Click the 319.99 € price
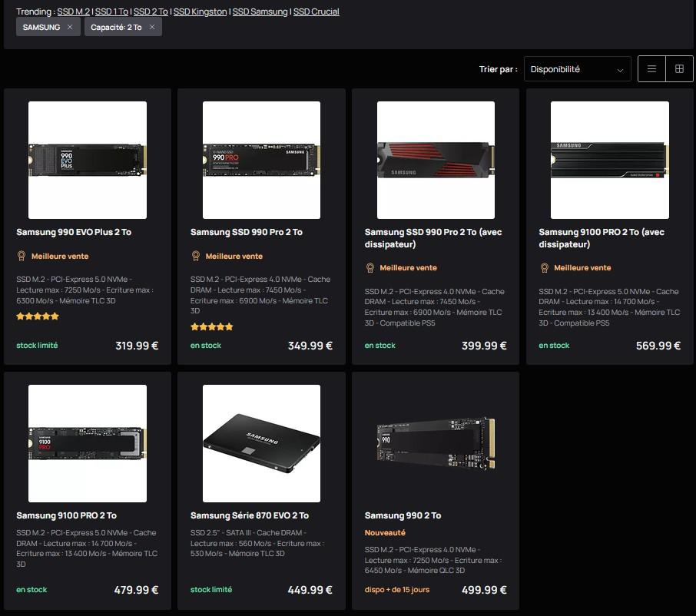The width and height of the screenshot is (696, 616). pyautogui.click(x=137, y=346)
